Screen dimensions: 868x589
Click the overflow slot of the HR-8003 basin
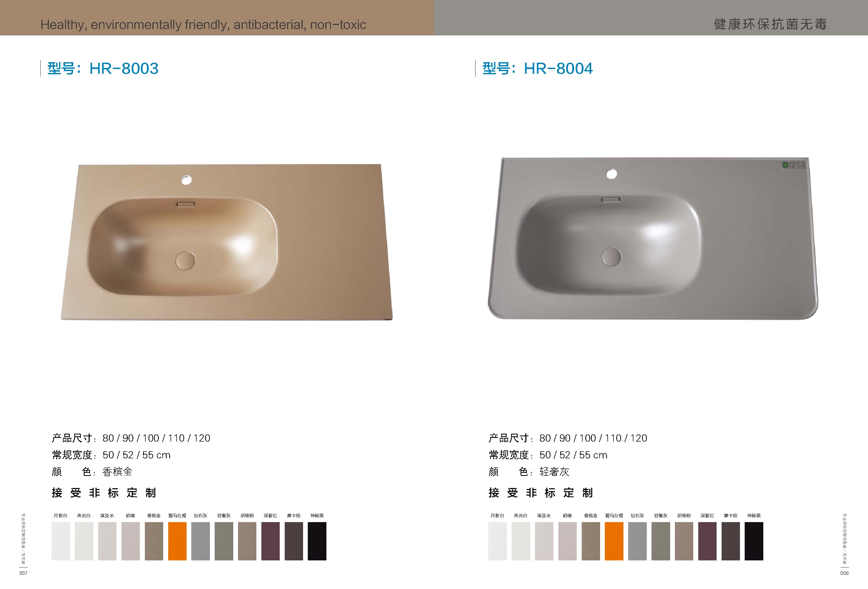186,204
